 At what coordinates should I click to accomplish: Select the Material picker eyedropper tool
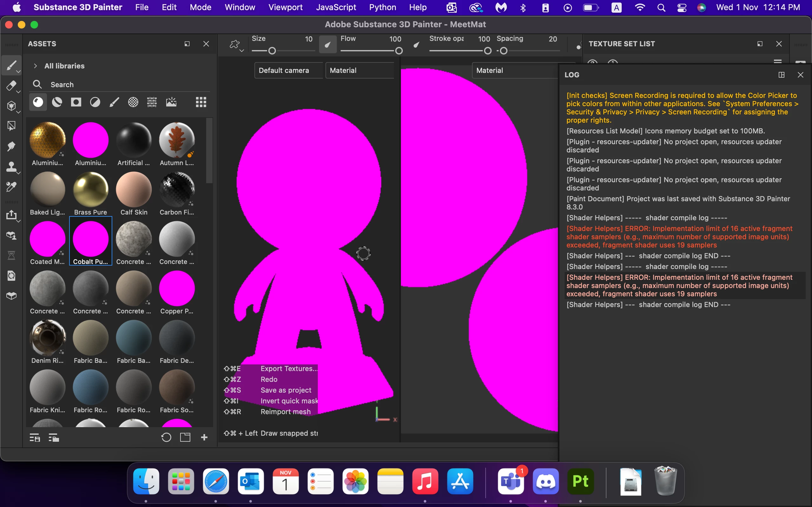pyautogui.click(x=11, y=186)
